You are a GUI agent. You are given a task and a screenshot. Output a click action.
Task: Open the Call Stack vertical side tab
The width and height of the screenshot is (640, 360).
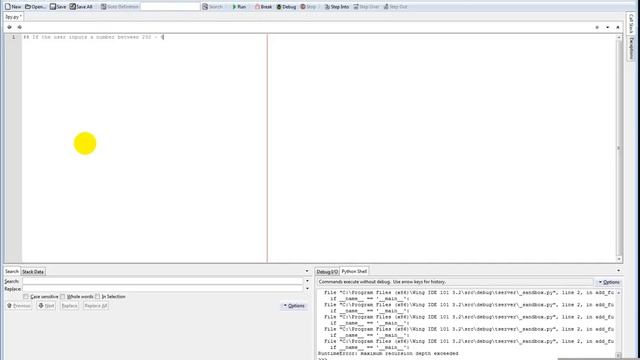pos(631,24)
